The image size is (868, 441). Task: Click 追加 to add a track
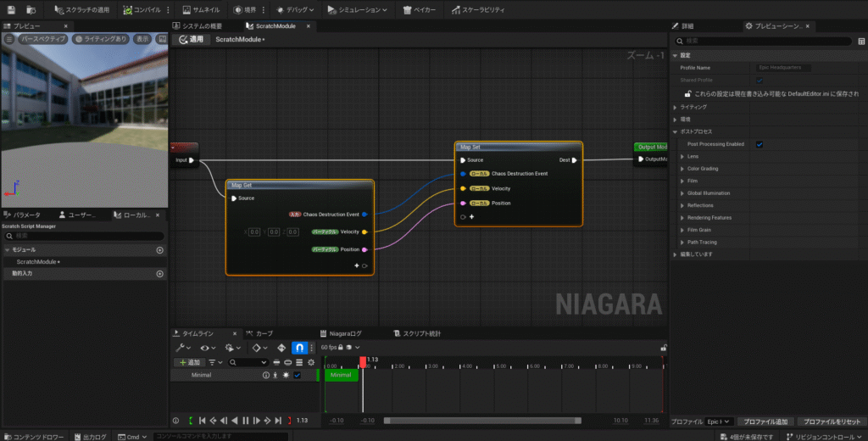[x=189, y=362]
